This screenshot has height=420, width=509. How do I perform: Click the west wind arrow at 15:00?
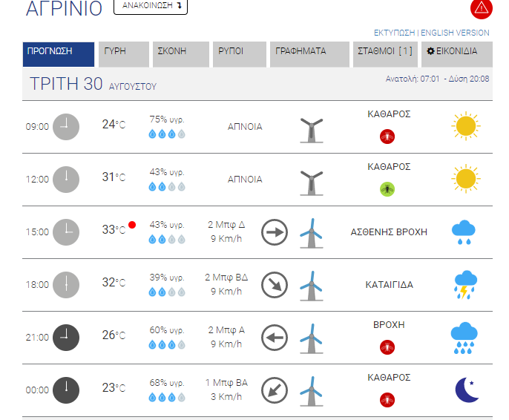click(275, 232)
